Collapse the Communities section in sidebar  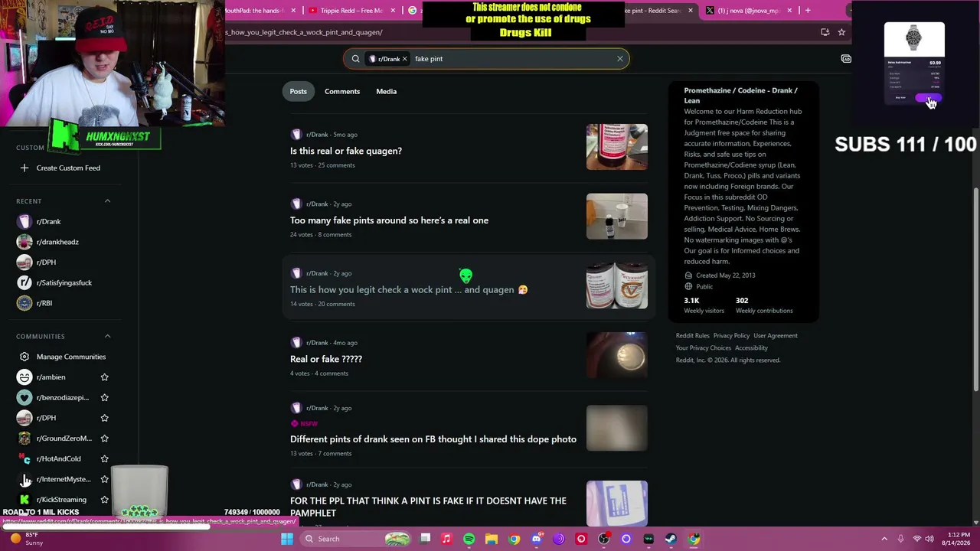pos(107,336)
